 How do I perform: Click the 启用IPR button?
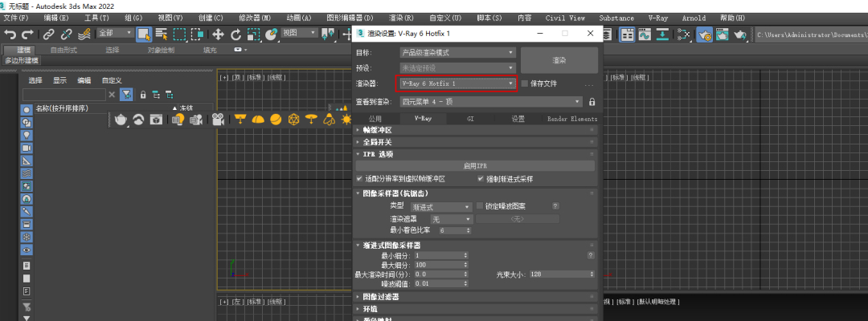click(475, 166)
